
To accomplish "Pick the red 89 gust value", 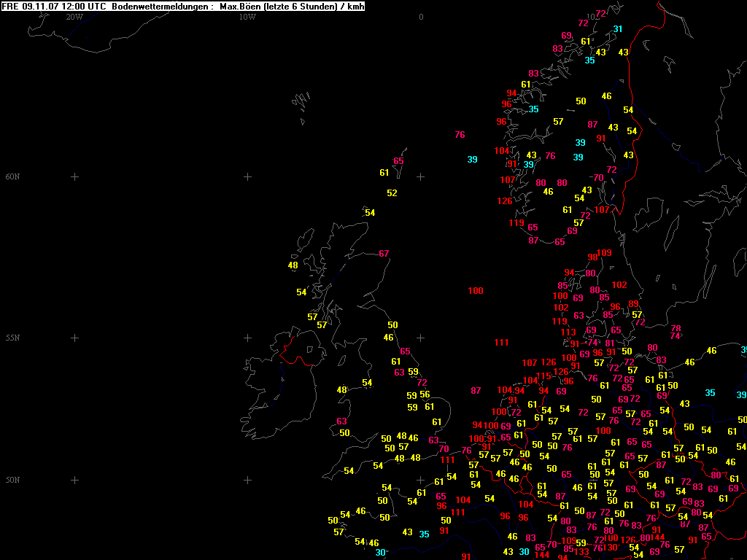I will (x=634, y=304).
